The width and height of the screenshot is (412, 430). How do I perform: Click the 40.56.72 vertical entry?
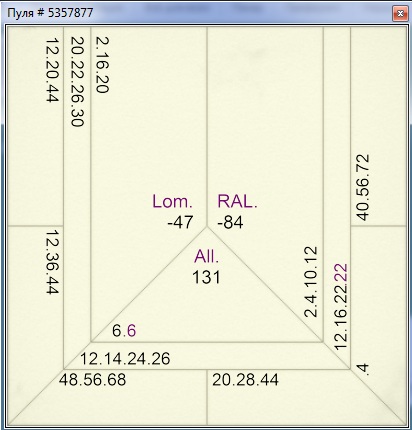coord(363,187)
